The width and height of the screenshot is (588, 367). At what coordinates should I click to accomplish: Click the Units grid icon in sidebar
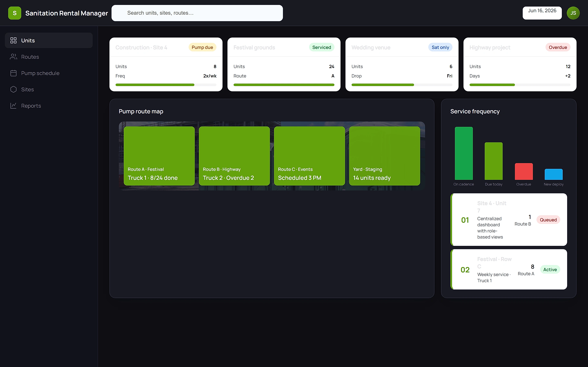13,40
